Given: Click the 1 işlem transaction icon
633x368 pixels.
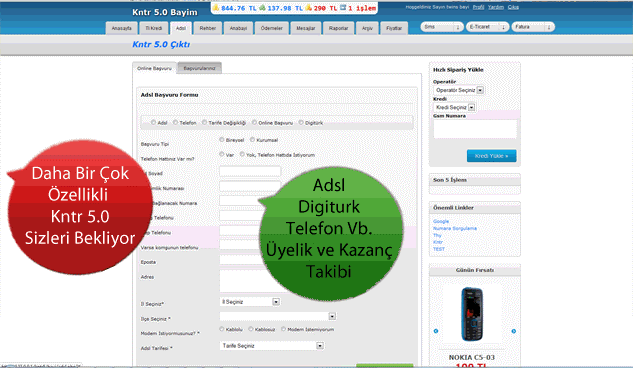Looking at the screenshot, I should pyautogui.click(x=343, y=7).
